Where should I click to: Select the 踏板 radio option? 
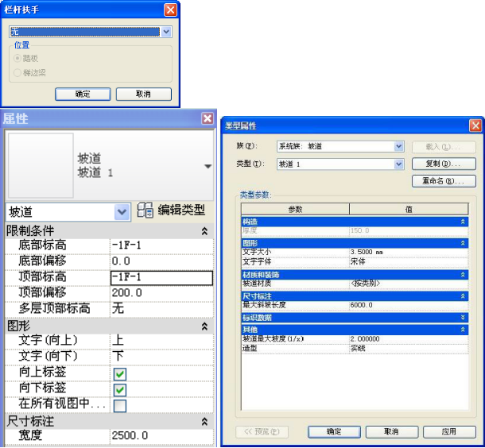17,58
